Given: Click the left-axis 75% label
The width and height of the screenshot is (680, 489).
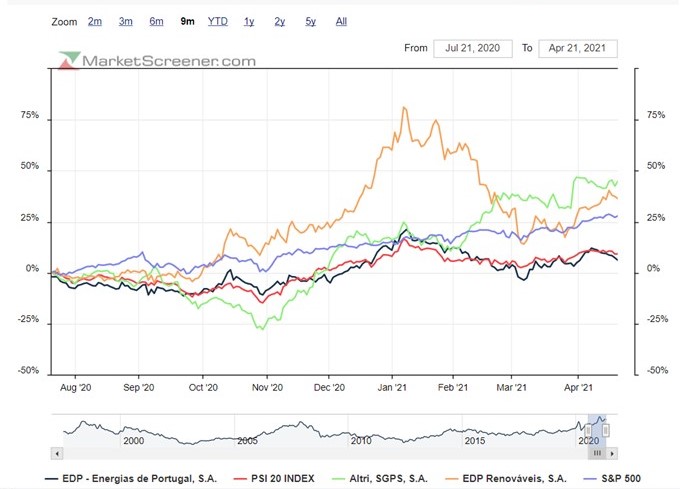Looking at the screenshot, I should coord(29,115).
